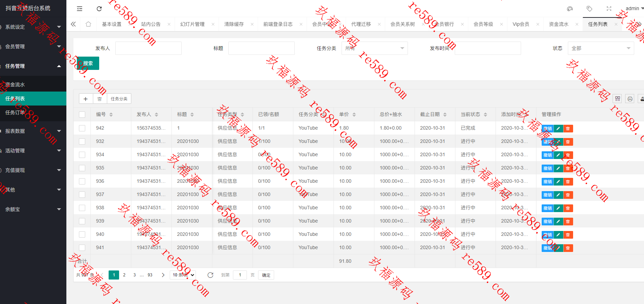
Task: Delete task 942 with orange trash icon
Action: point(568,129)
